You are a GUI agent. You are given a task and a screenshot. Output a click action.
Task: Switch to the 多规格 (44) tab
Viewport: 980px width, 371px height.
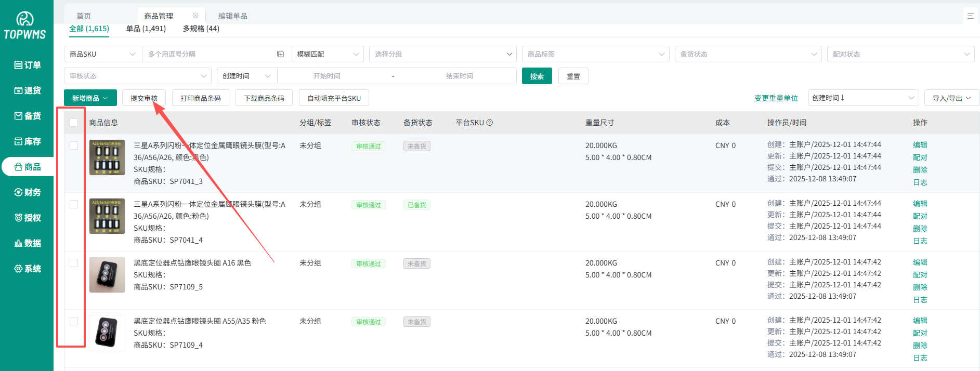201,29
